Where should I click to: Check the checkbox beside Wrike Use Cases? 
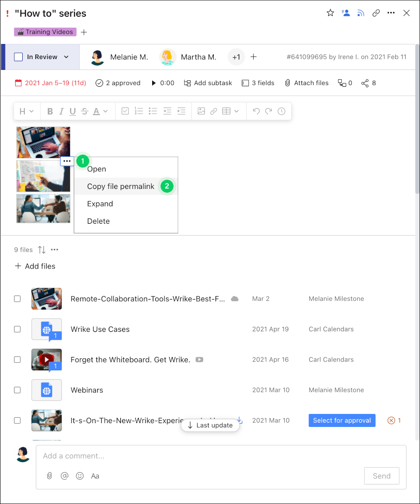click(x=17, y=329)
